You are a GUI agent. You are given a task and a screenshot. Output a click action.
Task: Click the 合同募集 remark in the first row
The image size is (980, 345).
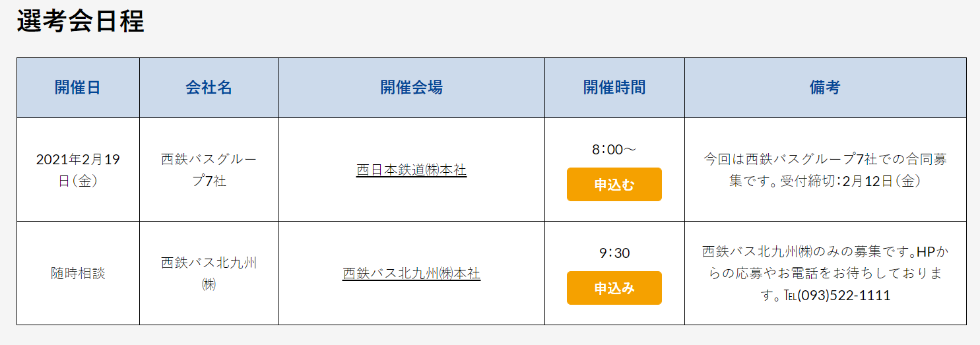coord(825,160)
